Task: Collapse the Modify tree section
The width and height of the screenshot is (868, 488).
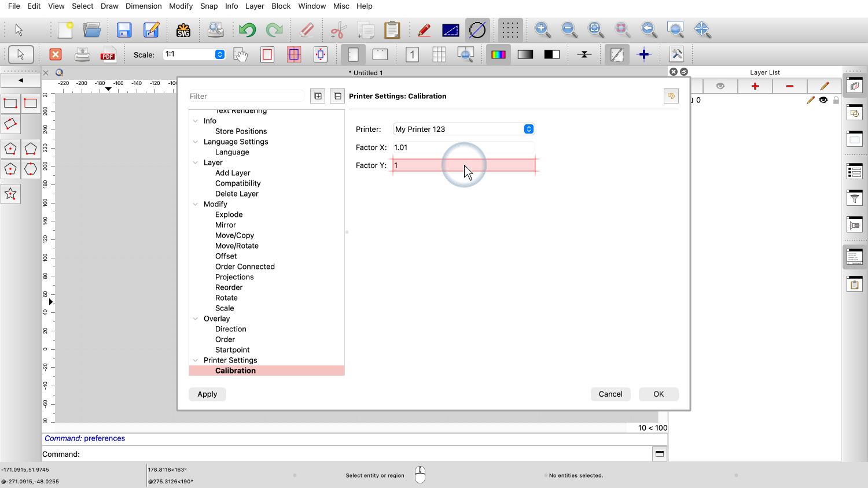Action: click(x=196, y=204)
